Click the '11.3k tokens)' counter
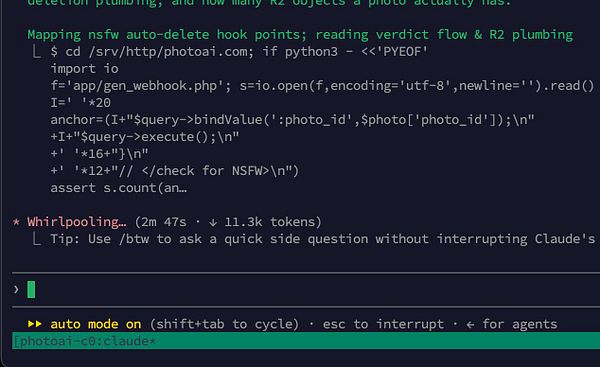This screenshot has width=600, height=367. pyautogui.click(x=273, y=222)
